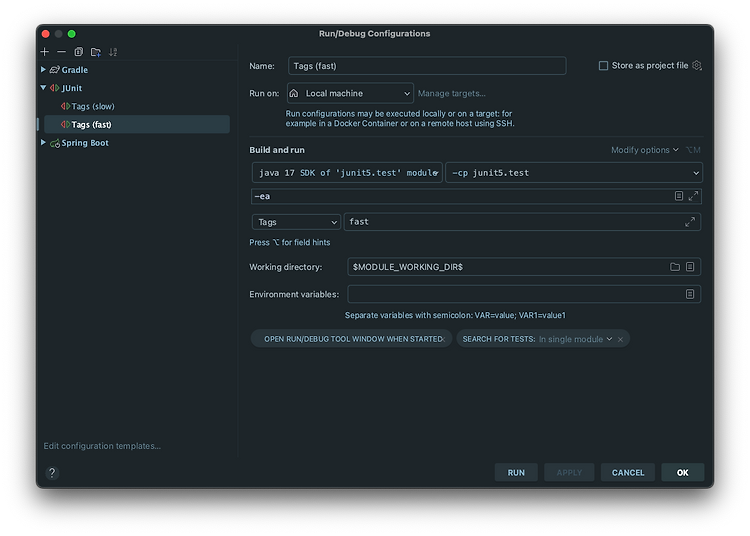750x536 pixels.
Task: Click the OK button
Action: click(x=683, y=472)
